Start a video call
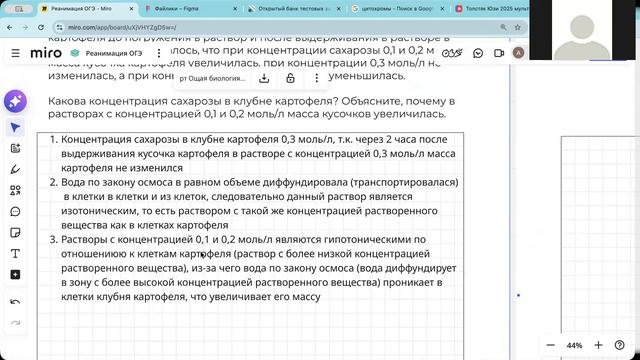Viewport: 640px width, 360px height. click(499, 53)
